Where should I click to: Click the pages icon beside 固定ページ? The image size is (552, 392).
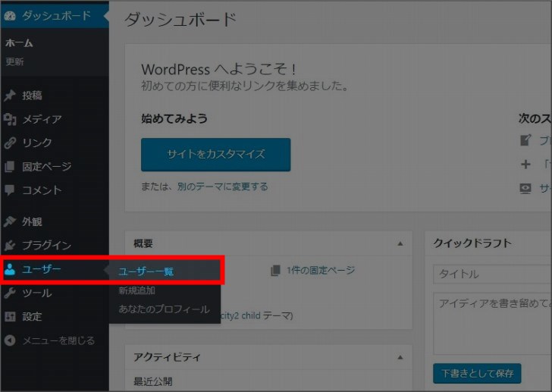point(10,166)
